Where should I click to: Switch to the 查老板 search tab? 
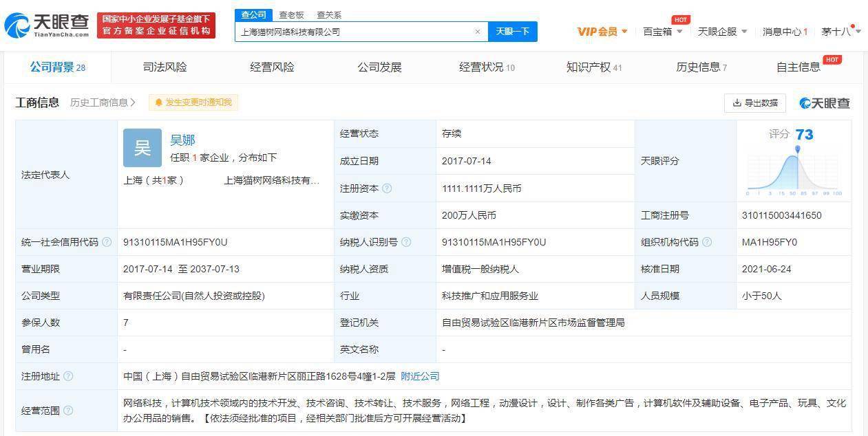[291, 14]
